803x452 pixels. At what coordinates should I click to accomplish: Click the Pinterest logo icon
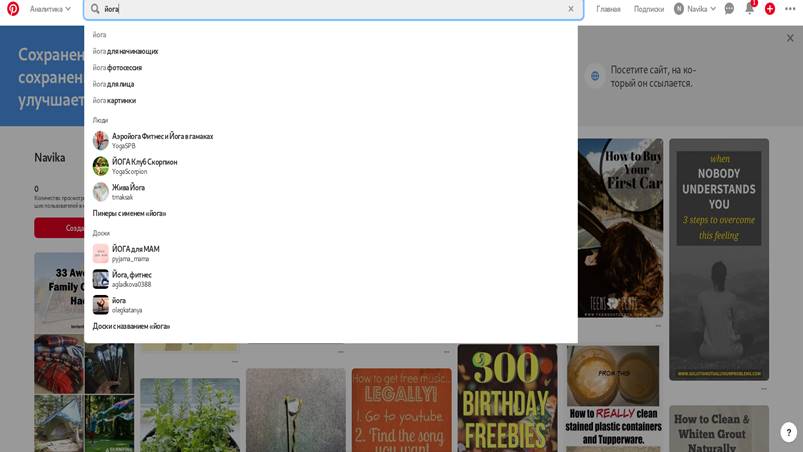click(x=13, y=9)
